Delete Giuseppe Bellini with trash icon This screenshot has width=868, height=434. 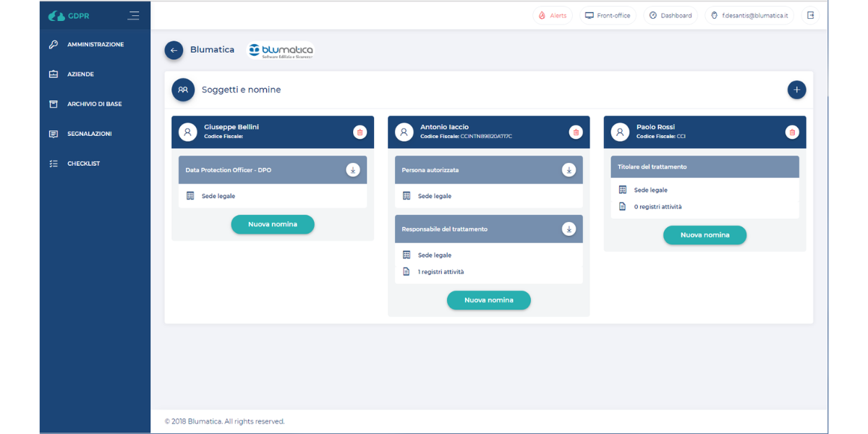pyautogui.click(x=359, y=132)
